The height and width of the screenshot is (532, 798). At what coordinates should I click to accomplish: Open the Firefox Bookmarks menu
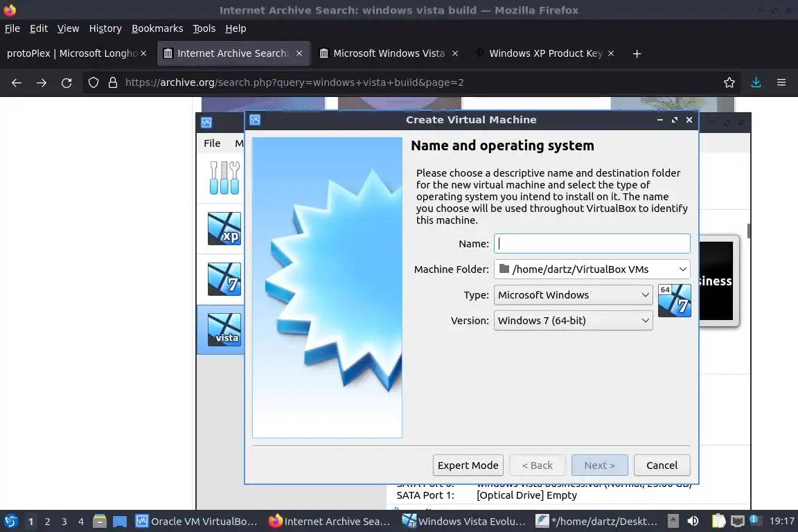[x=157, y=28]
